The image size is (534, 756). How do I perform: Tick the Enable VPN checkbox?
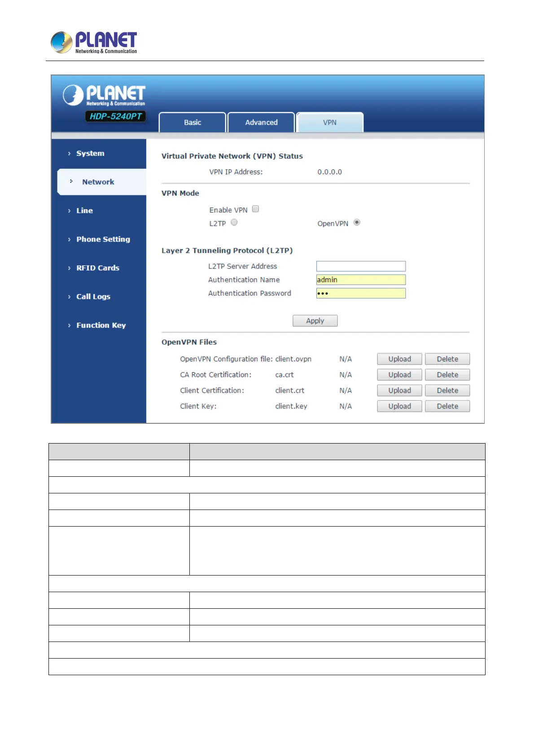click(256, 209)
